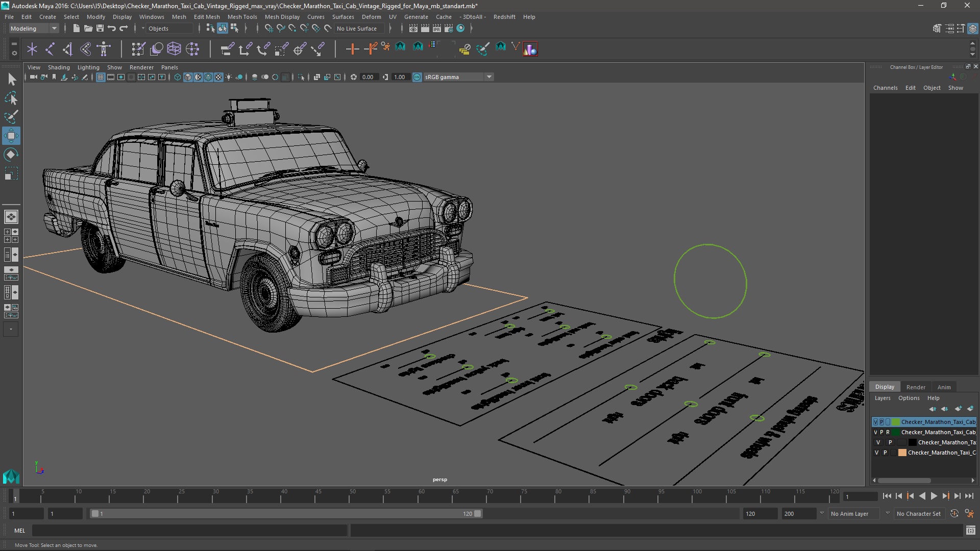Toggle reference R on dark green layer

pos(888,432)
